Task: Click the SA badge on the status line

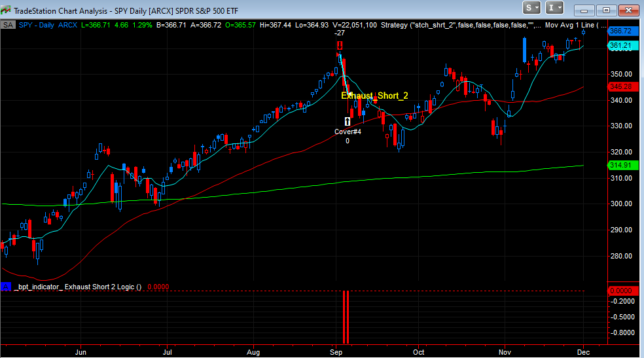Action: [8, 25]
